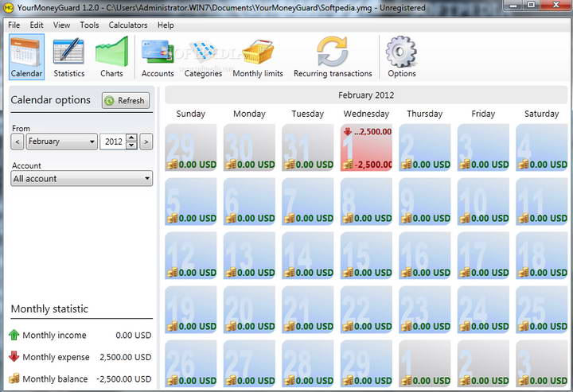Click the 2012 year input field
This screenshot has height=392, width=573.
click(113, 142)
